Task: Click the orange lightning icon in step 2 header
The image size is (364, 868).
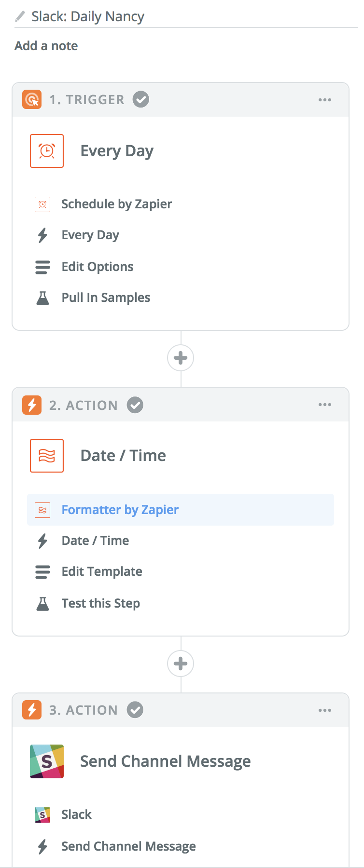Action: tap(32, 405)
